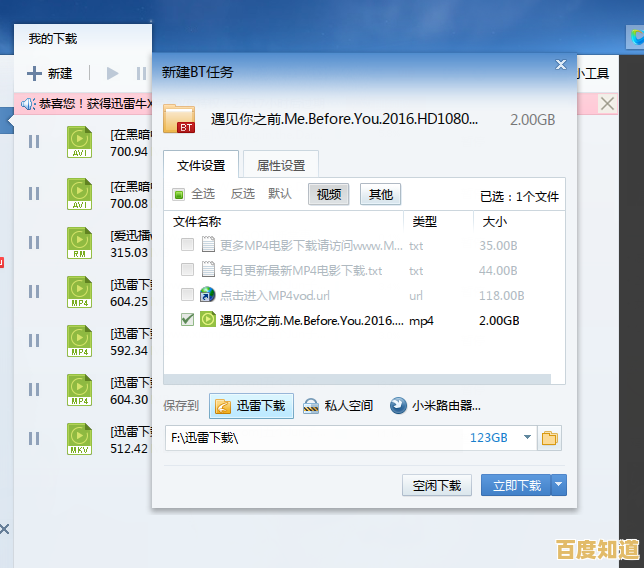Click the RM file icon for 315.03
644x568 pixels.
coord(79,243)
